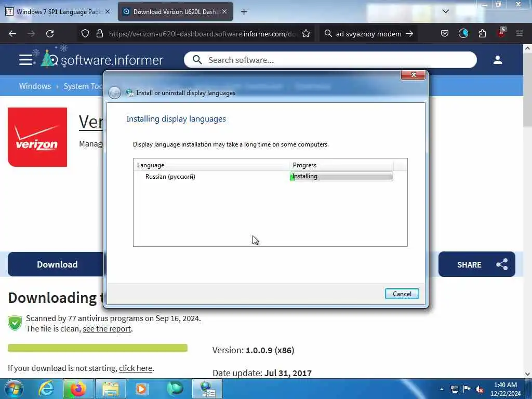Viewport: 532px width, 399px height.
Task: Close the Windows 7 SP1 Language Pack tab
Action: click(x=108, y=11)
